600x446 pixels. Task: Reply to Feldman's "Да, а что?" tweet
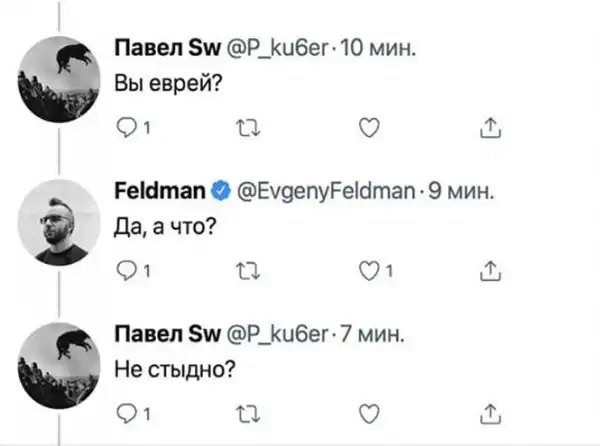127,269
